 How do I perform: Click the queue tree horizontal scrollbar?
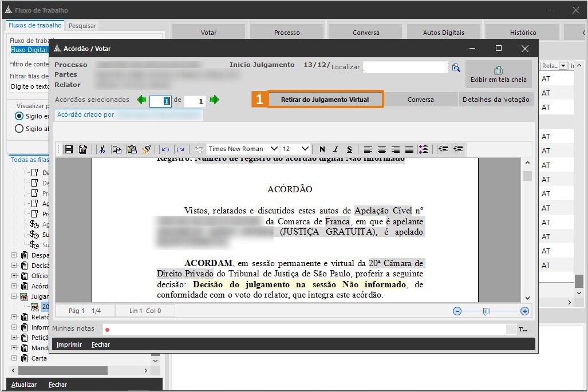click(x=63, y=370)
